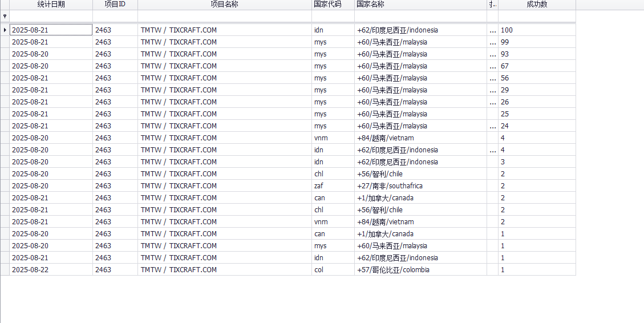Viewport: 644px width, 323px height.
Task: Select the date cell in the count 93 row
Action: point(51,54)
